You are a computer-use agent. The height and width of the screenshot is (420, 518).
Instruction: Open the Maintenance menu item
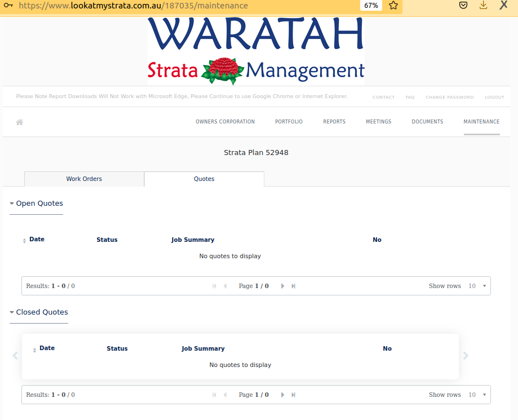482,122
